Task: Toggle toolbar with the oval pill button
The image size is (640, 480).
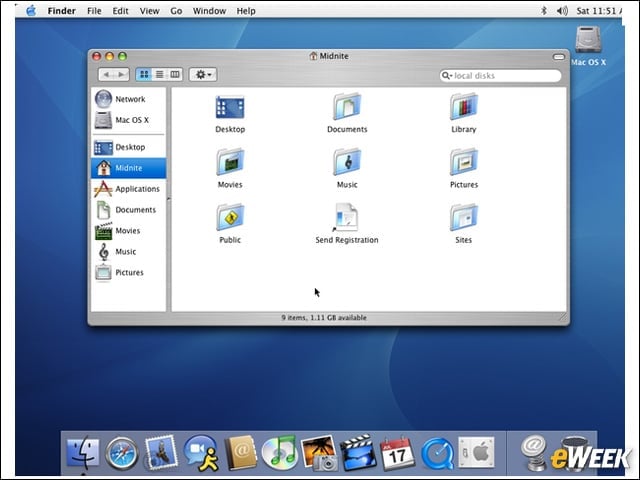Action: [x=559, y=57]
